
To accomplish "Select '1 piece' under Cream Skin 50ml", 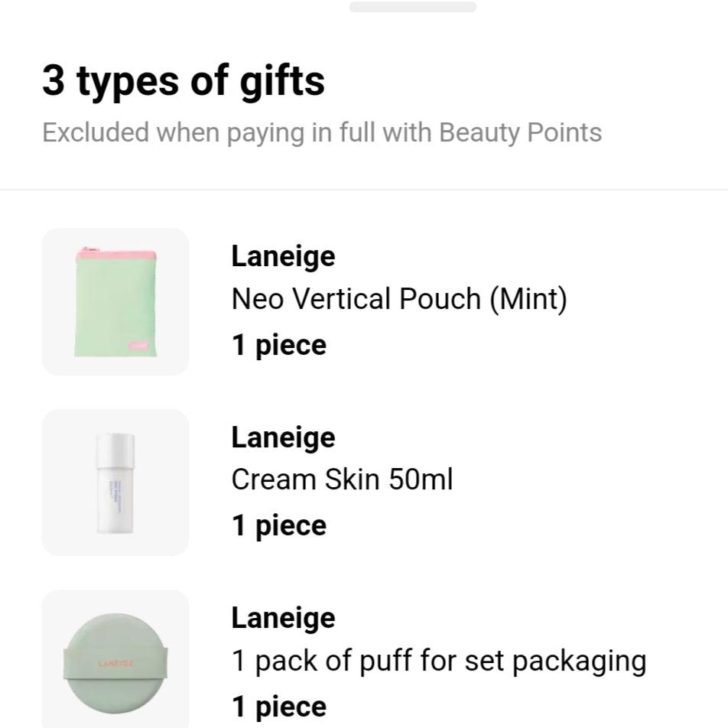I will [x=278, y=525].
